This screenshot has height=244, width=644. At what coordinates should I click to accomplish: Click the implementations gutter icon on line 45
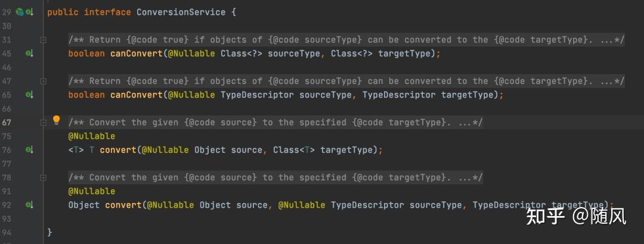[x=29, y=54]
